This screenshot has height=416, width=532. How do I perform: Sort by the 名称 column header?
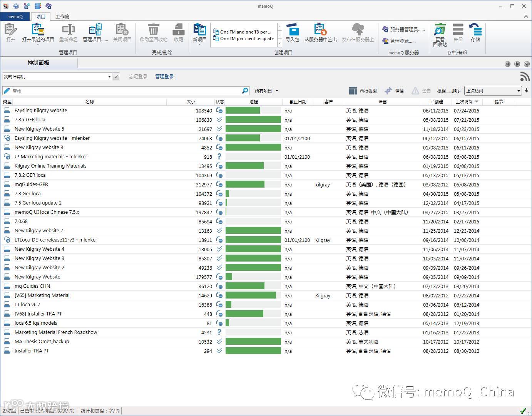click(90, 102)
